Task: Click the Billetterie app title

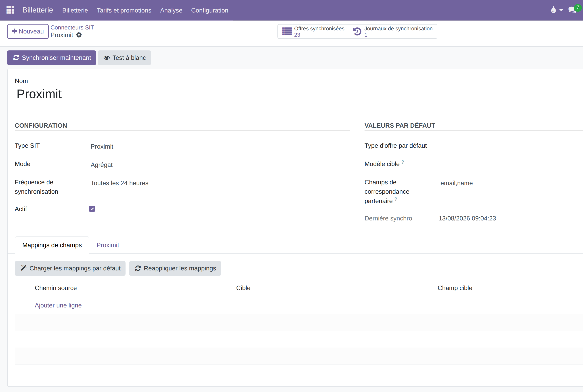Action: click(38, 10)
